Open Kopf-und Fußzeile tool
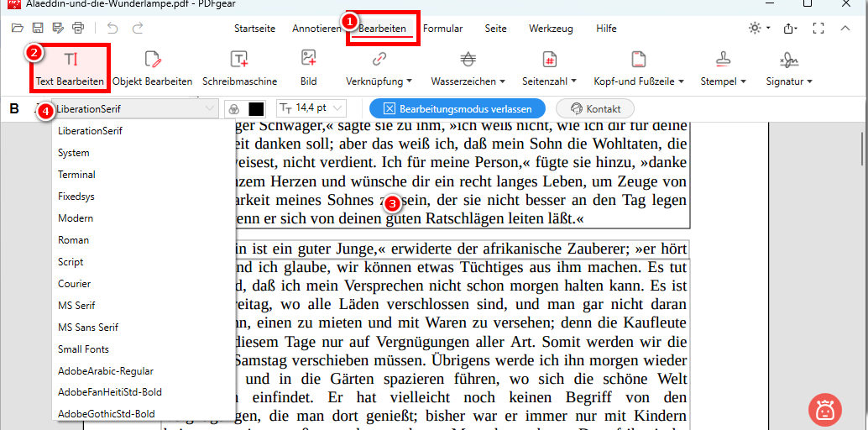 [x=639, y=68]
